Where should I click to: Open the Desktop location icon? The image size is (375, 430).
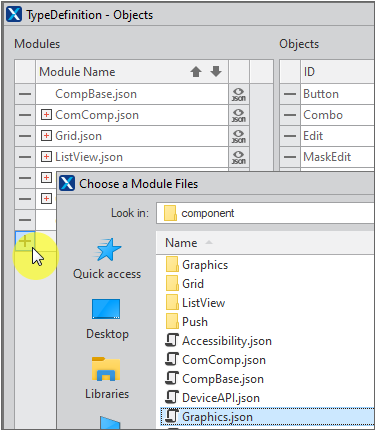tap(106, 309)
